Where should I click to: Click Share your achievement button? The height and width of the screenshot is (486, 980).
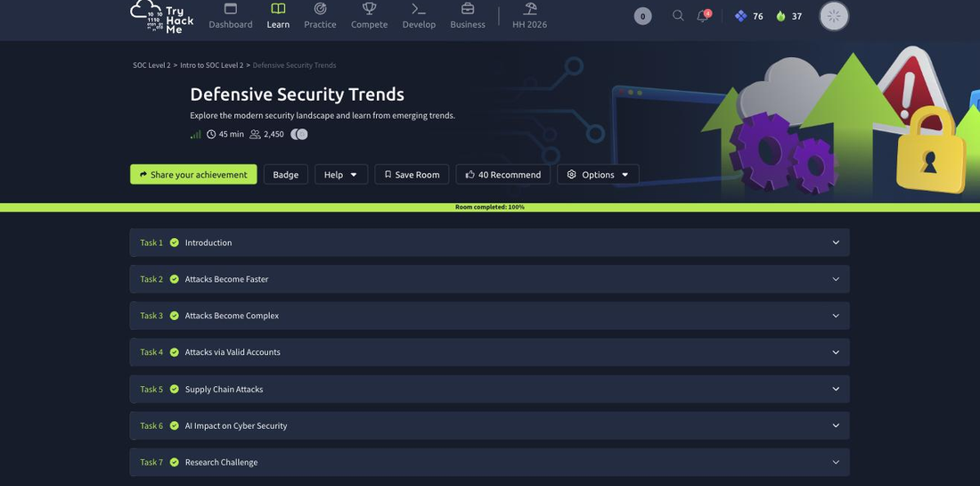193,175
